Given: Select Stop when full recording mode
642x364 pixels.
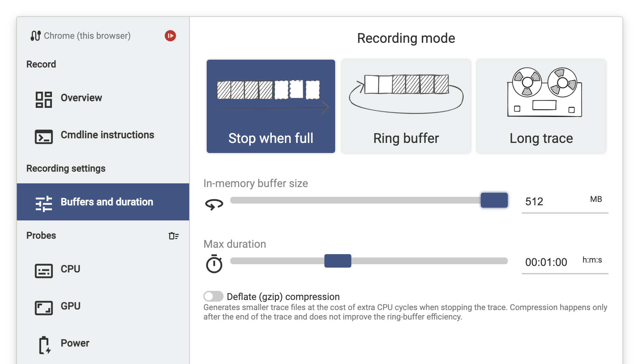Looking at the screenshot, I should click(271, 106).
